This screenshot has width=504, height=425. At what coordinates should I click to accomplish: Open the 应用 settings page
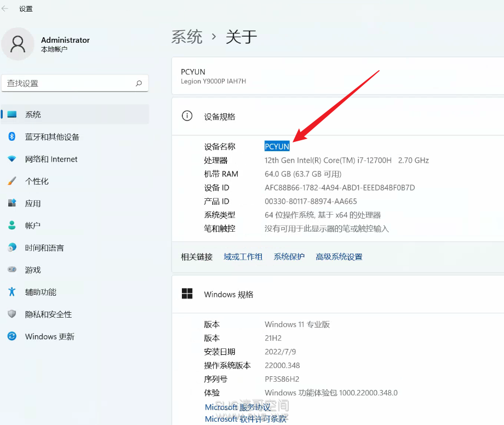pos(75,203)
